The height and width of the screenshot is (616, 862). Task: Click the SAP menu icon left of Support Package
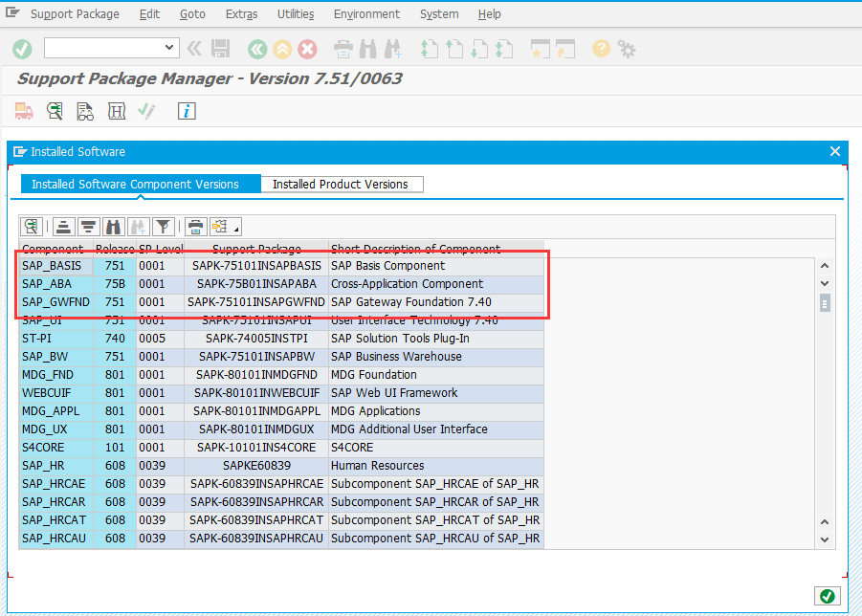click(x=12, y=12)
